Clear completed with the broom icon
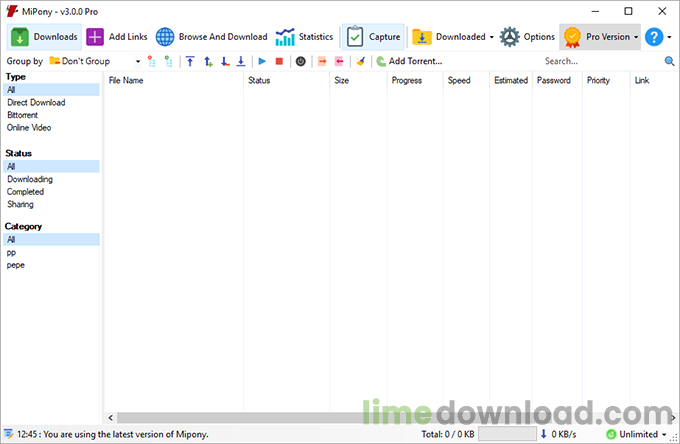The width and height of the screenshot is (680, 444). pos(360,61)
